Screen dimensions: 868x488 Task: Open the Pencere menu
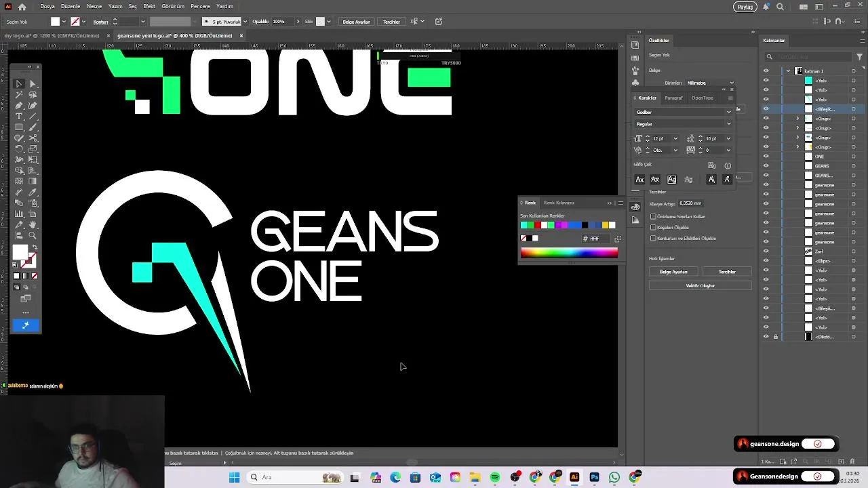click(x=200, y=7)
